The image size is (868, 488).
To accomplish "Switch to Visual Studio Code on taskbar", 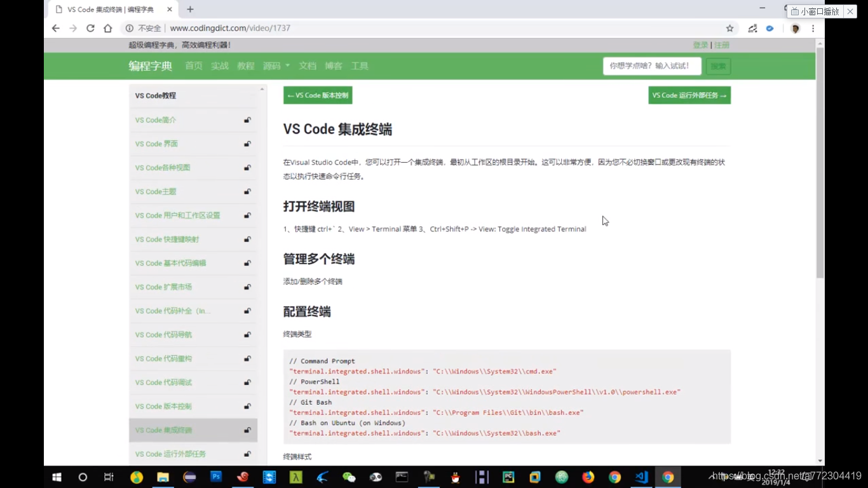I will click(x=641, y=477).
